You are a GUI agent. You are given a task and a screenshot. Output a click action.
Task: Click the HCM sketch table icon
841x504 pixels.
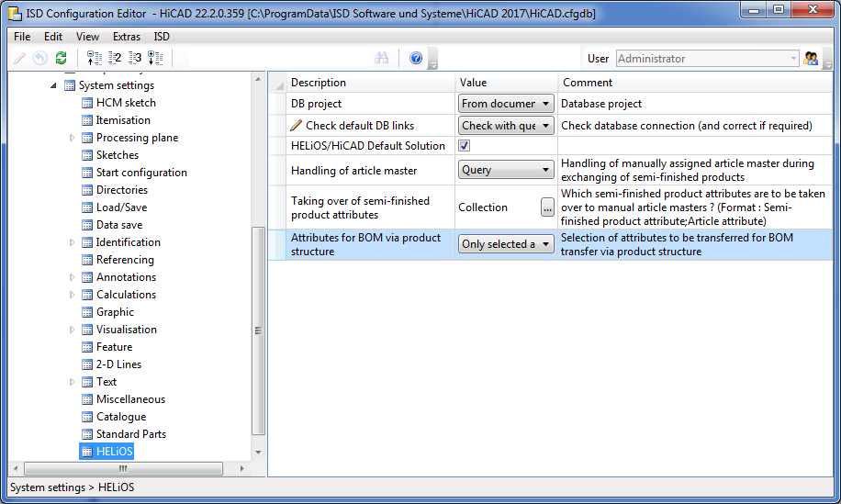coord(87,103)
